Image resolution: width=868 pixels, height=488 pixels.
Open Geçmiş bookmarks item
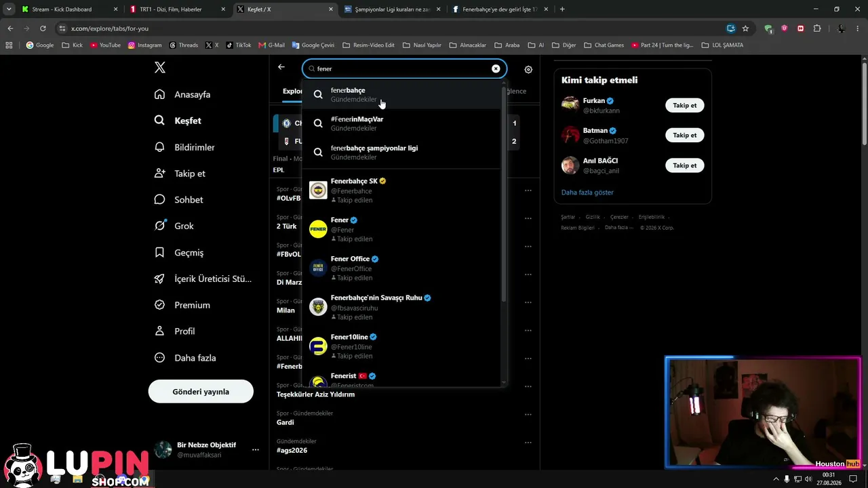click(x=179, y=252)
